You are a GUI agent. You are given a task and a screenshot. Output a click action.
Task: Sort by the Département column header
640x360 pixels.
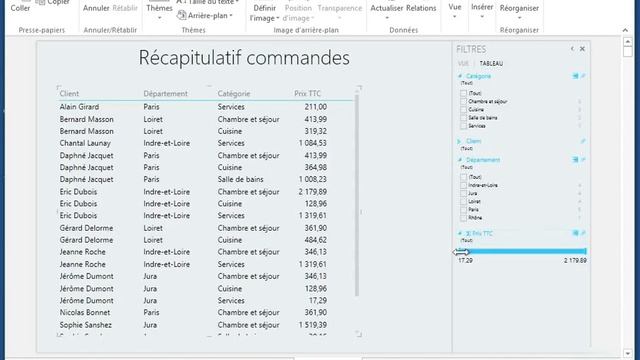coord(165,93)
